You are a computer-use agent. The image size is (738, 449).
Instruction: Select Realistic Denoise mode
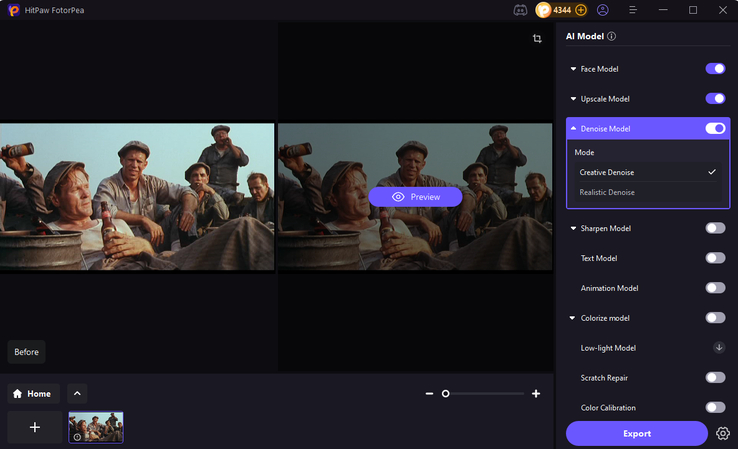click(x=647, y=192)
